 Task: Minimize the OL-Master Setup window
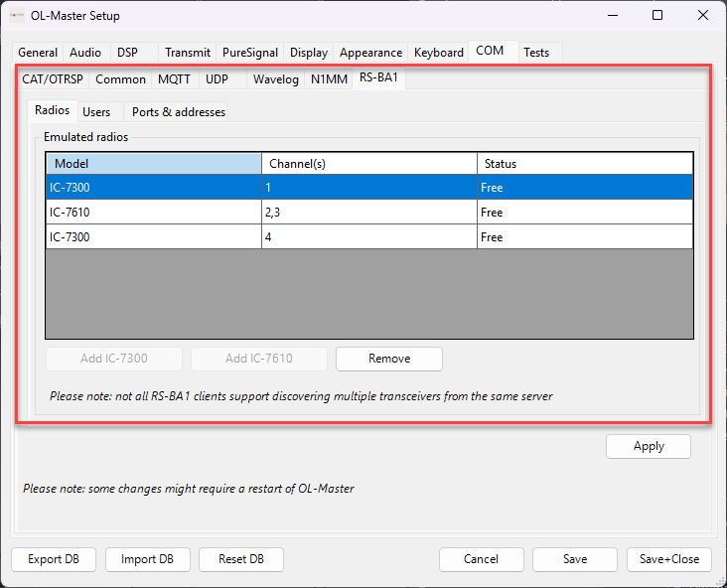tap(613, 15)
